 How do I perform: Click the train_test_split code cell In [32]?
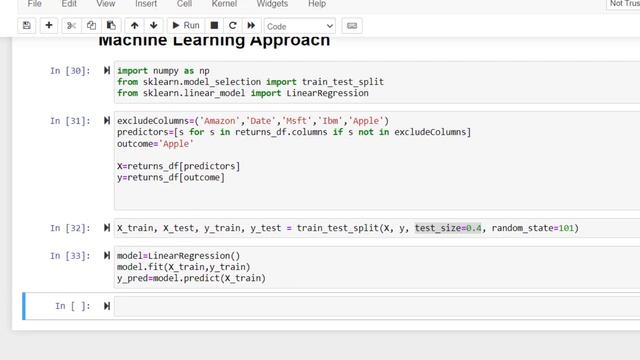(x=377, y=228)
